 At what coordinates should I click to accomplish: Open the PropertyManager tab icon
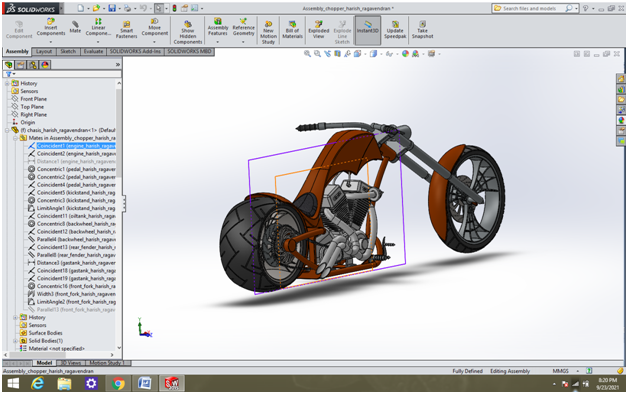point(20,65)
